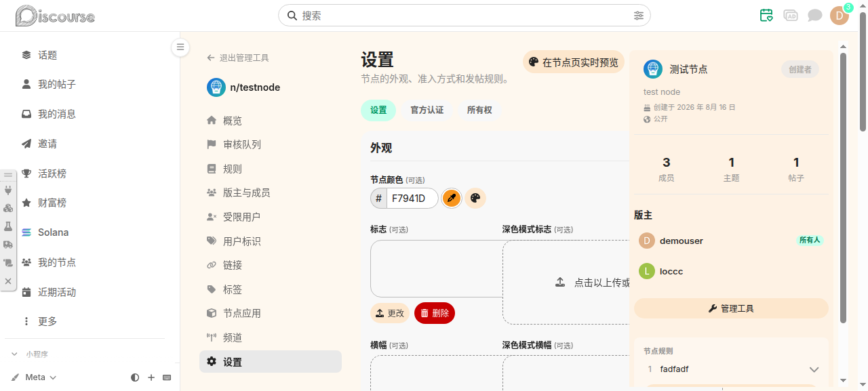Click the truck icon in dev toolbar

(x=8, y=245)
